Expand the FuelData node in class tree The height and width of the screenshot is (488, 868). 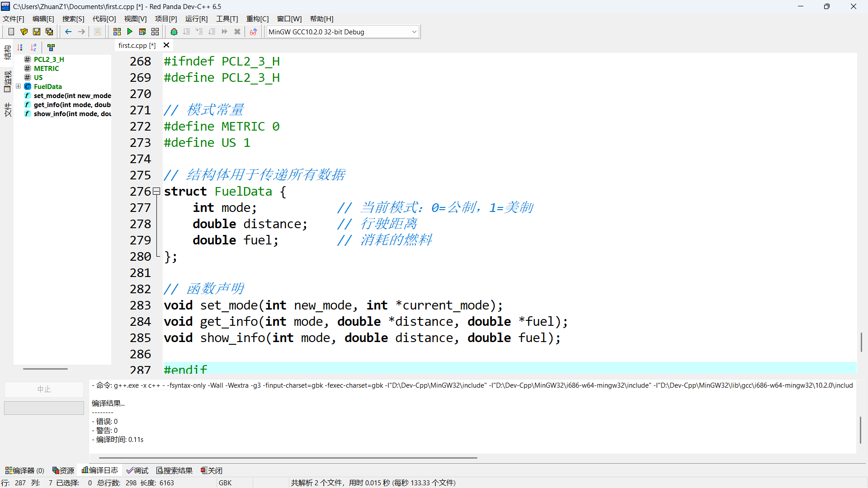pyautogui.click(x=19, y=86)
